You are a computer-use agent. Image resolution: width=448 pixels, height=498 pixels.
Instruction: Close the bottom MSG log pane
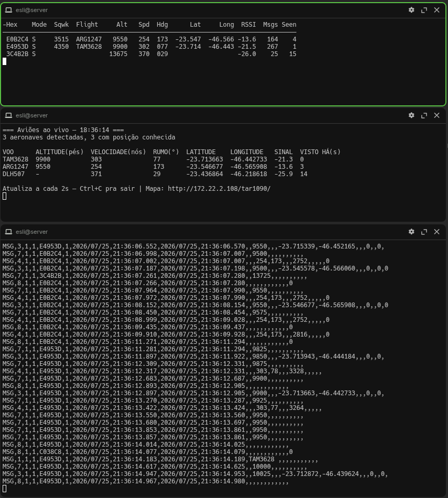[437, 232]
